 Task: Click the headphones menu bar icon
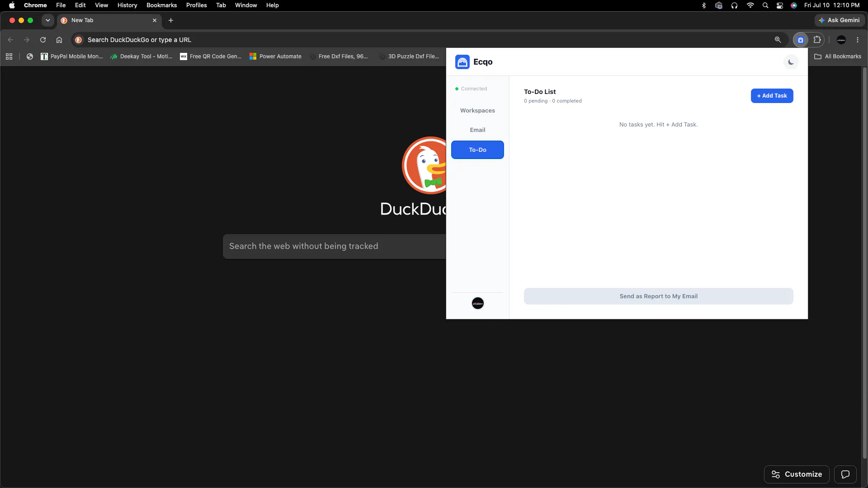[x=734, y=5]
